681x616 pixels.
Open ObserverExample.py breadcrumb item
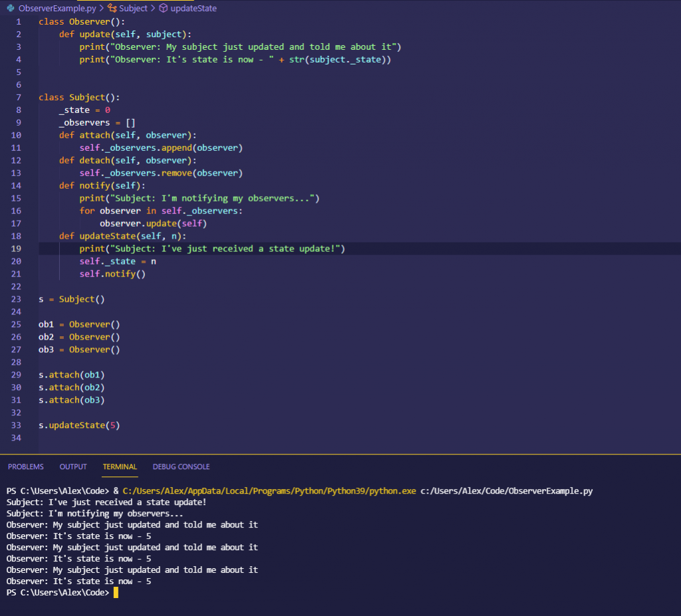pyautogui.click(x=57, y=8)
